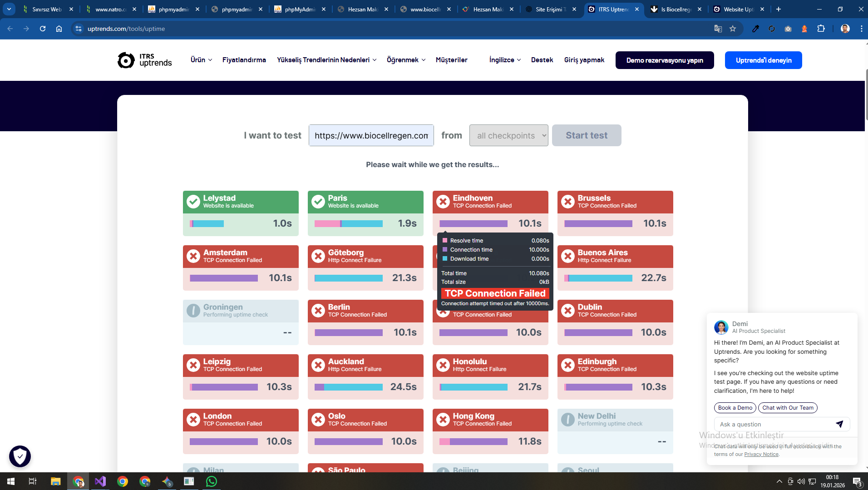Click the Brussels red failure icon

(568, 202)
